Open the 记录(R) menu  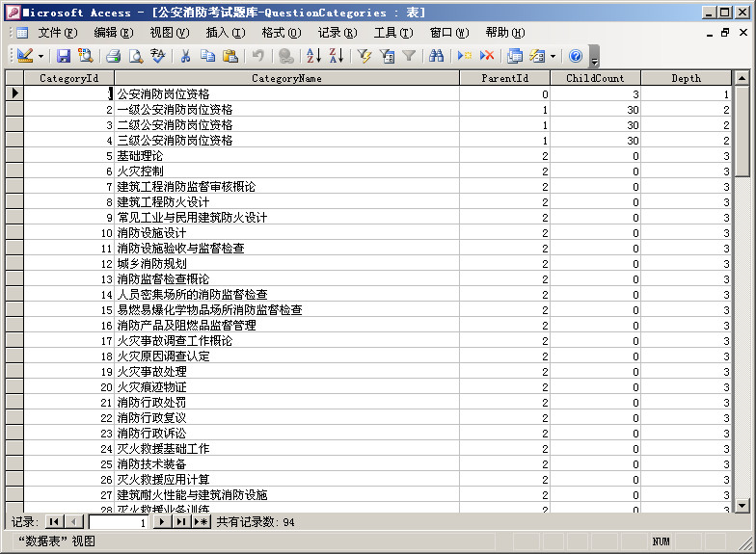click(337, 33)
